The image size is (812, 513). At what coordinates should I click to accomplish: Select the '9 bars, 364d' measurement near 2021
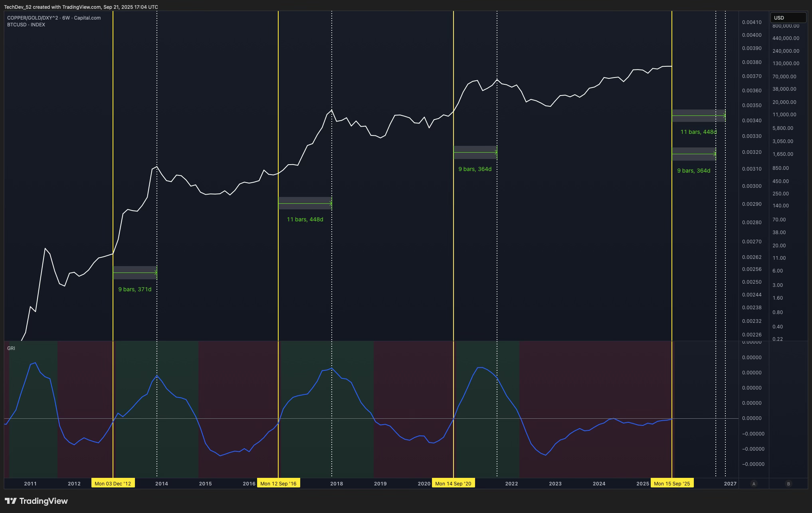[475, 169]
